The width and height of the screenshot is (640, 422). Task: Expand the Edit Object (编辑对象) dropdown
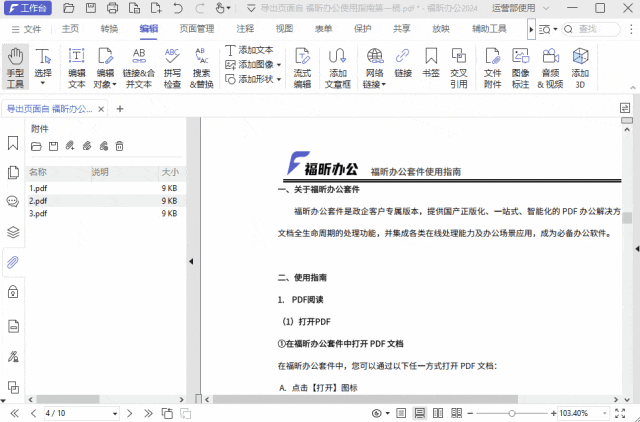point(114,84)
